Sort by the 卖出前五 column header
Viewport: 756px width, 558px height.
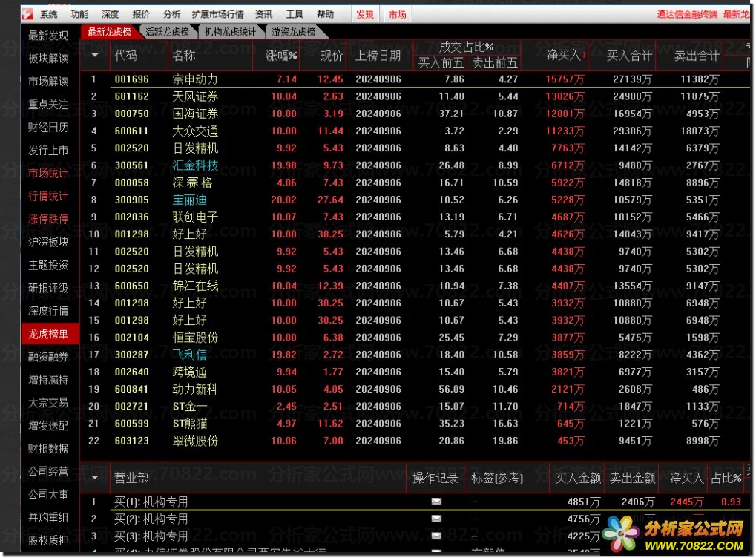(495, 62)
